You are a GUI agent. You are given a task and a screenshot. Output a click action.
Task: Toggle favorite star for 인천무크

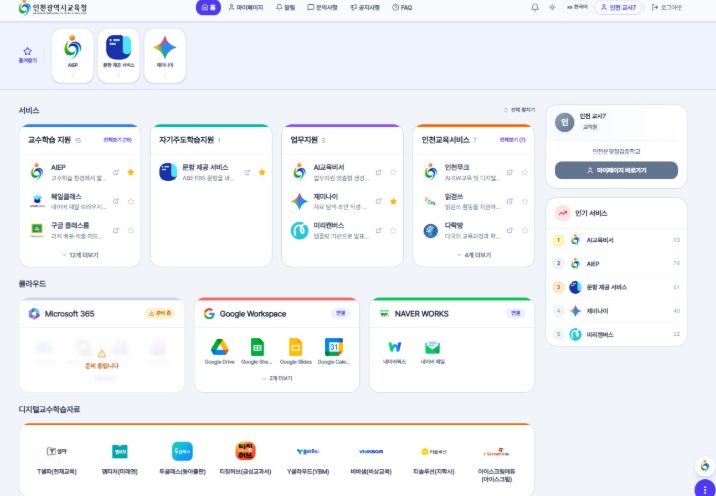(x=525, y=172)
